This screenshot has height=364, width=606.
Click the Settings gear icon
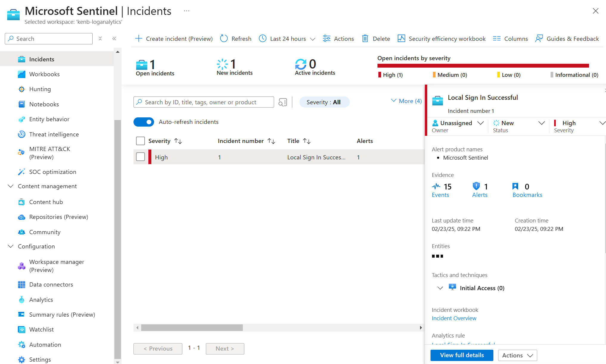[x=21, y=360]
